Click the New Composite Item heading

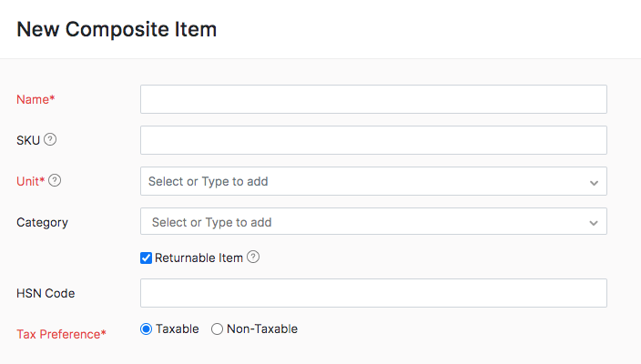[x=117, y=29]
